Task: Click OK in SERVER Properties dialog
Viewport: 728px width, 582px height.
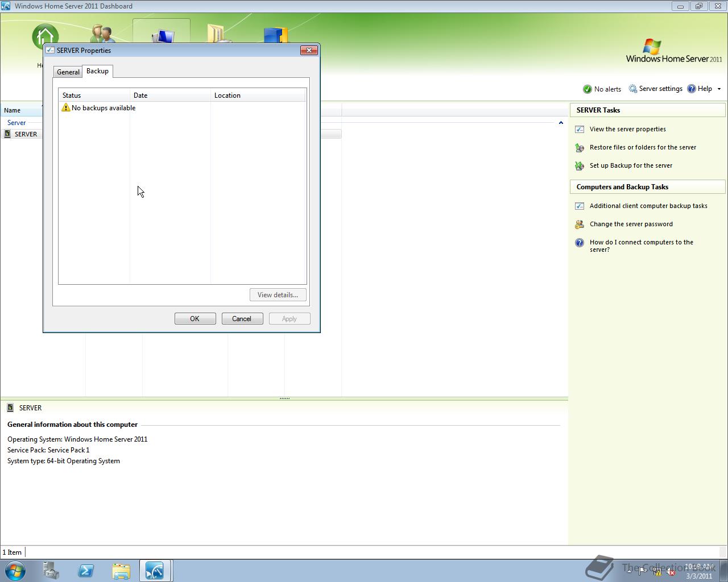Action: pyautogui.click(x=195, y=319)
